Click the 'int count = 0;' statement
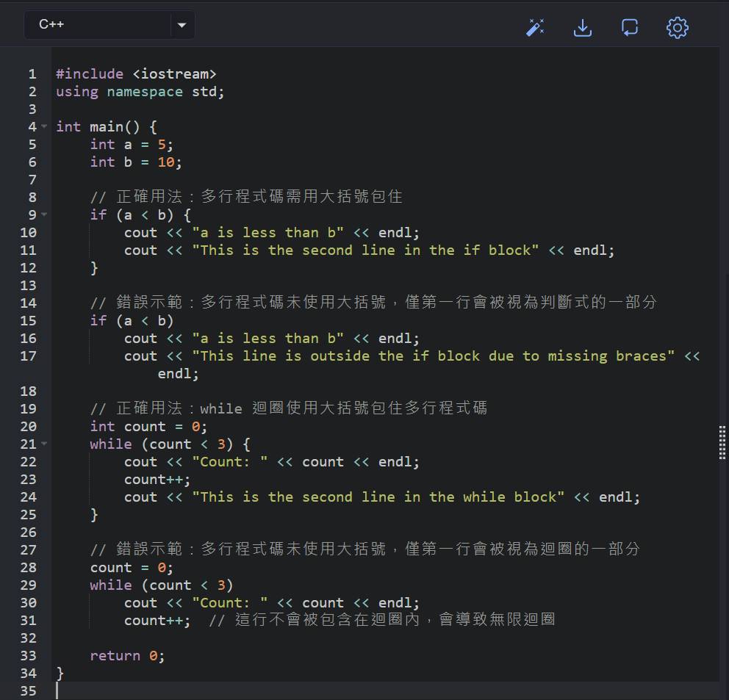The width and height of the screenshot is (729, 700). click(148, 427)
